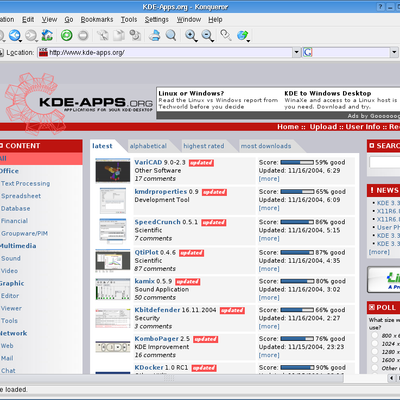Click the Linux or Windows? ad headline
This screenshot has height=400, width=400.
[x=191, y=93]
